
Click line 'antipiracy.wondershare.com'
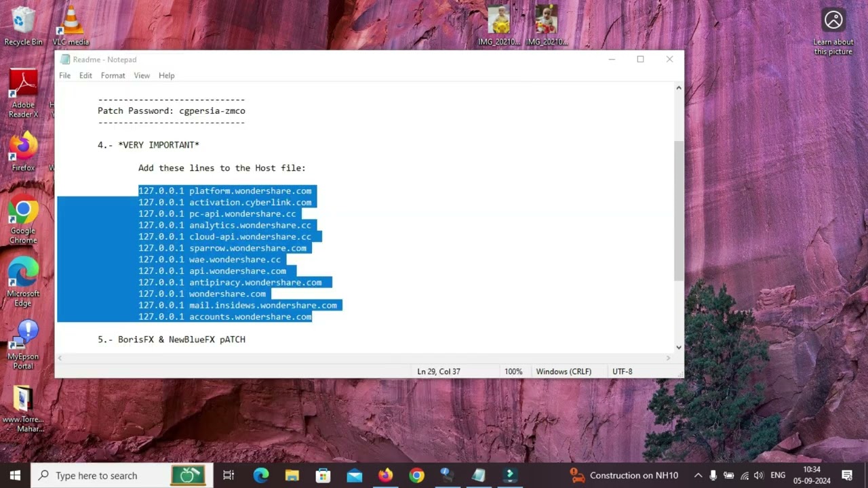(230, 282)
